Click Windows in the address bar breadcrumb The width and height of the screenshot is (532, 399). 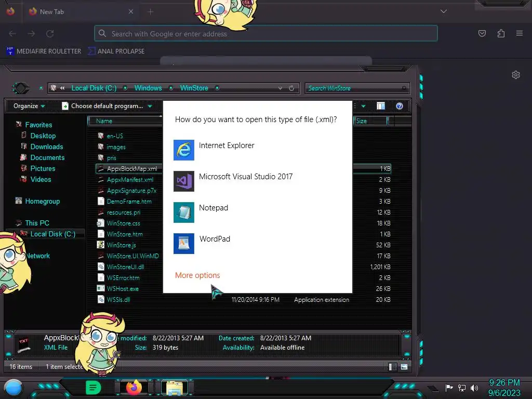[x=148, y=88]
